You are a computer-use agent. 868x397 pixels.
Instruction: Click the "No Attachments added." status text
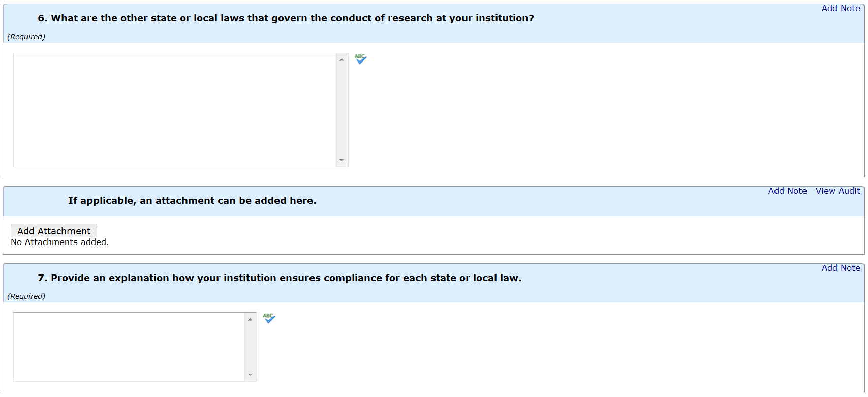[x=60, y=242]
